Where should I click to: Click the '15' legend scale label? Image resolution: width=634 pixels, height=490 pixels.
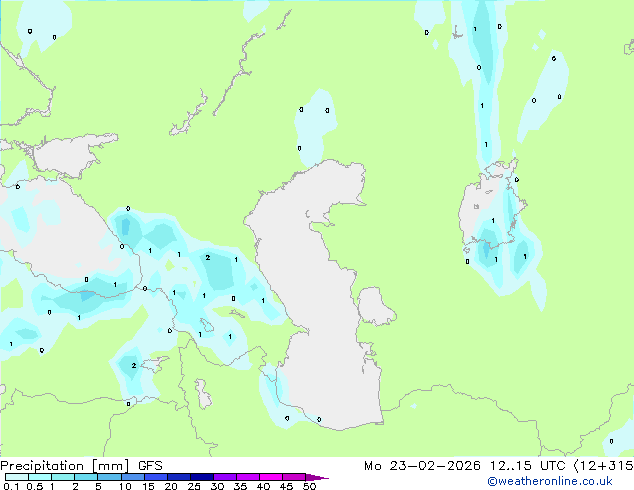[x=148, y=486]
